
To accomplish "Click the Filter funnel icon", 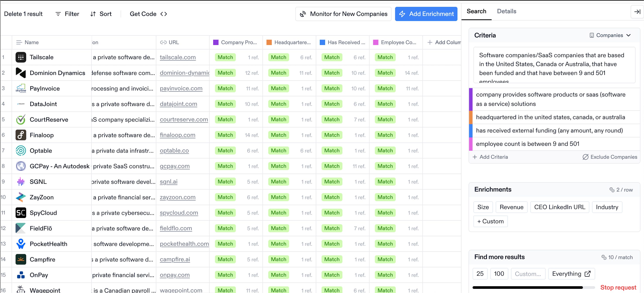I will point(58,14).
